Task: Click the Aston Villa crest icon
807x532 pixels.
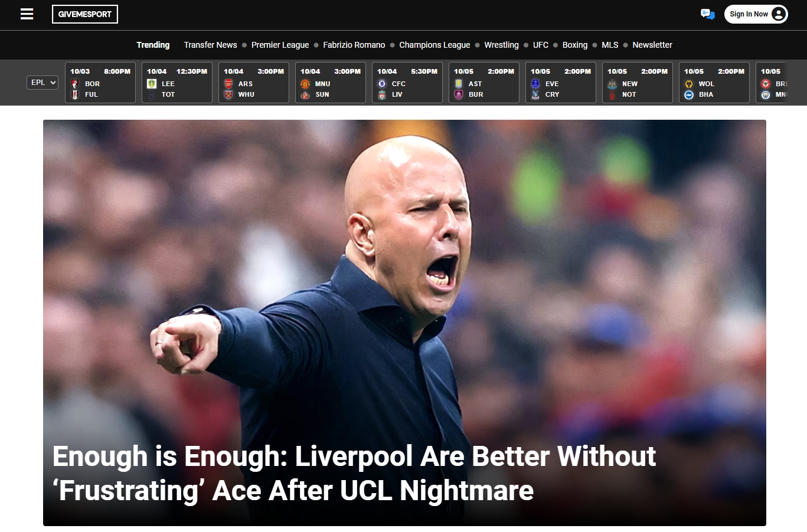Action: 459,84
